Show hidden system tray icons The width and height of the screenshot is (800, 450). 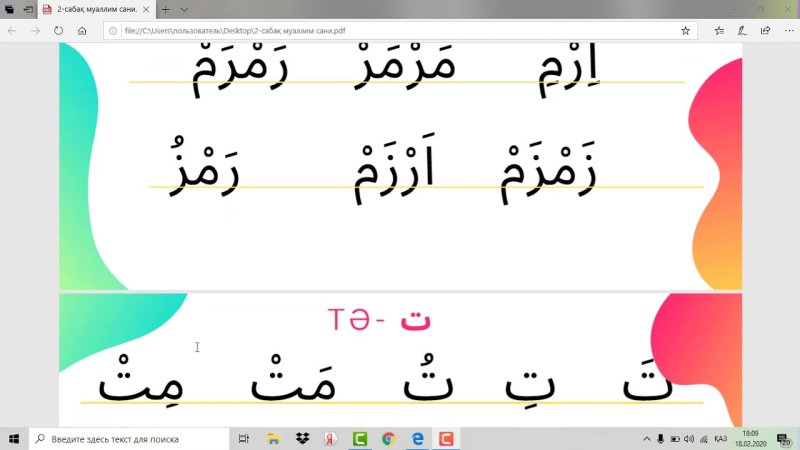coord(646,438)
